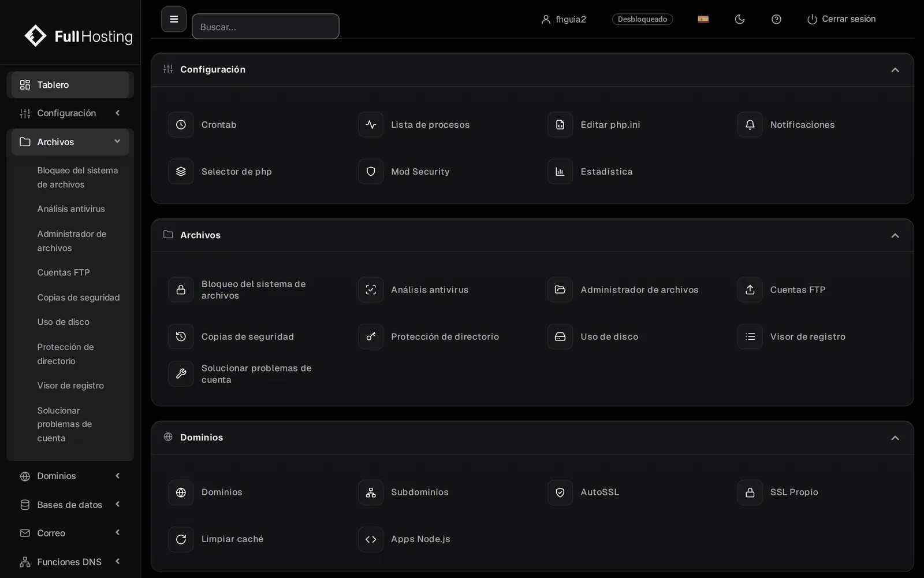Select Copias de seguridad in sidebar
924x578 pixels.
pos(79,298)
